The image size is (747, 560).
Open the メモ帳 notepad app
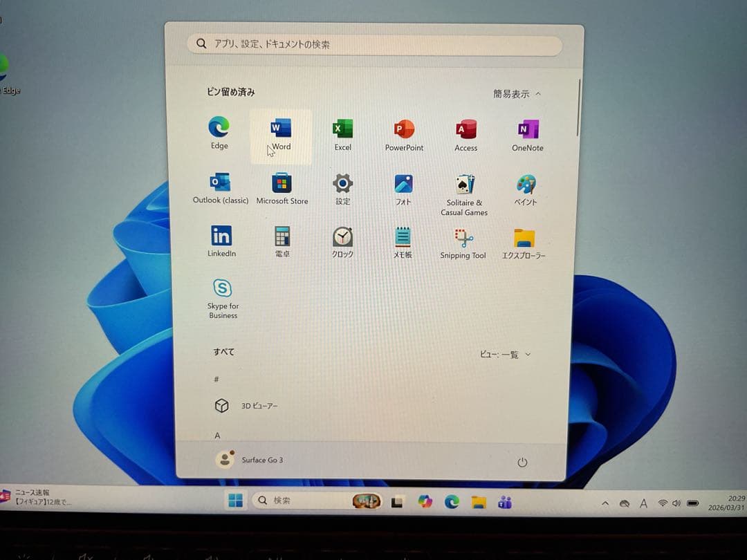coord(403,243)
